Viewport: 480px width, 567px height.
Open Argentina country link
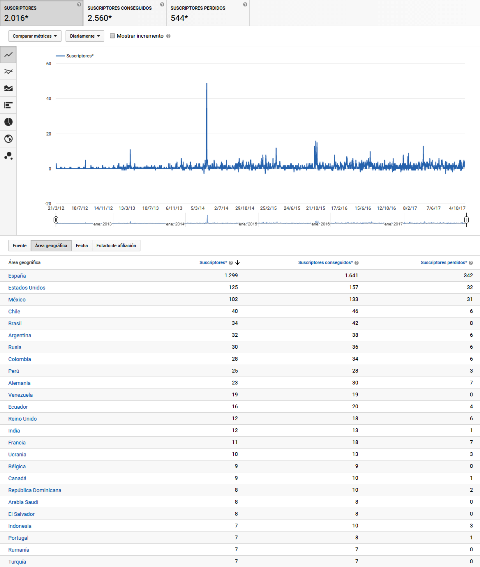20,335
